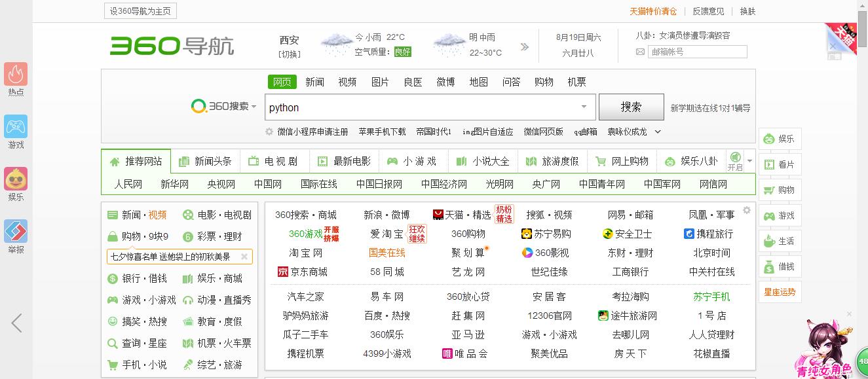Image resolution: width=868 pixels, height=379 pixels.
Task: Click the 搜索 search button
Action: (632, 107)
